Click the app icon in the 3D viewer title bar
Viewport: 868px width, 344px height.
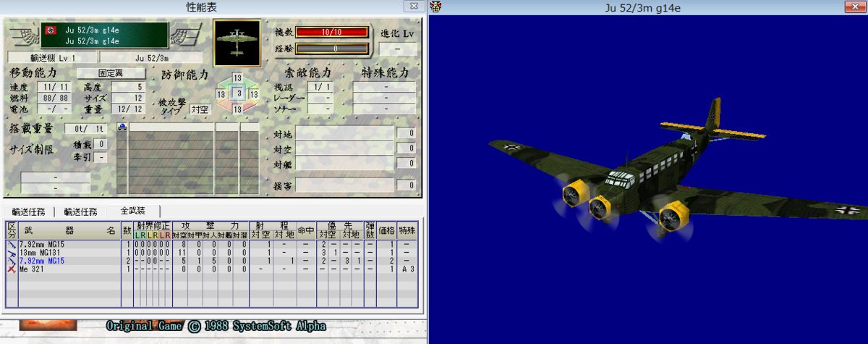pyautogui.click(x=435, y=7)
